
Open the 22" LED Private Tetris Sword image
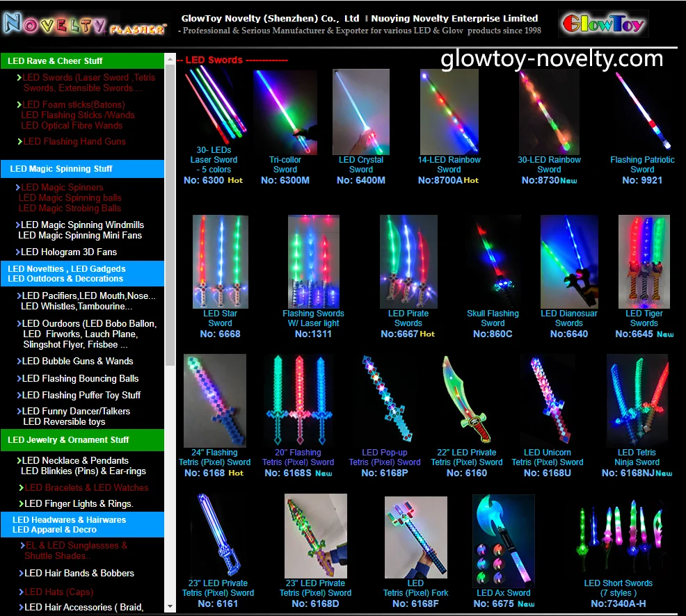click(466, 400)
